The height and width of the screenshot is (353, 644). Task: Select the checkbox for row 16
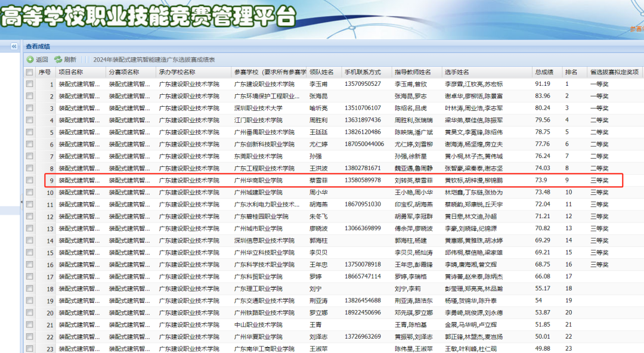point(29,264)
